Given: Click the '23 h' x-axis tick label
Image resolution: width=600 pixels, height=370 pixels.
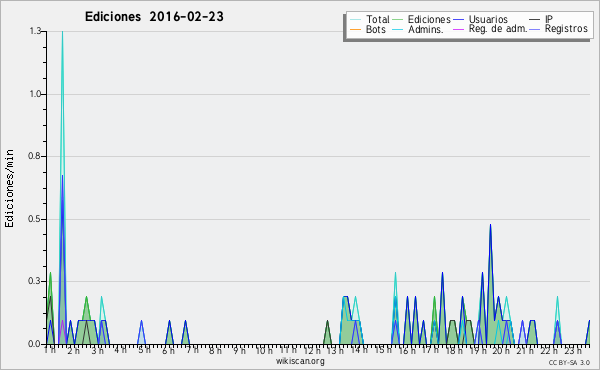Looking at the screenshot, I should (573, 350).
